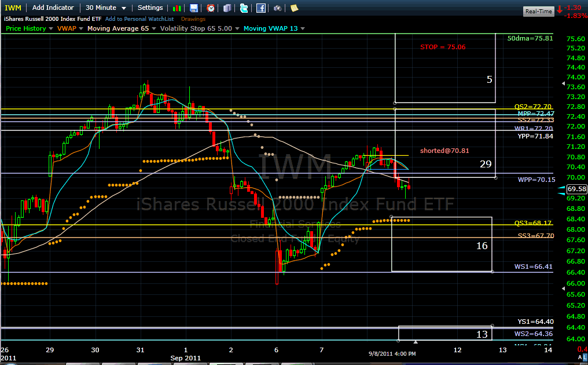Screen dimensions: 588x365
Task: Click the "STOP = 75.06" annotation
Action: coord(443,47)
